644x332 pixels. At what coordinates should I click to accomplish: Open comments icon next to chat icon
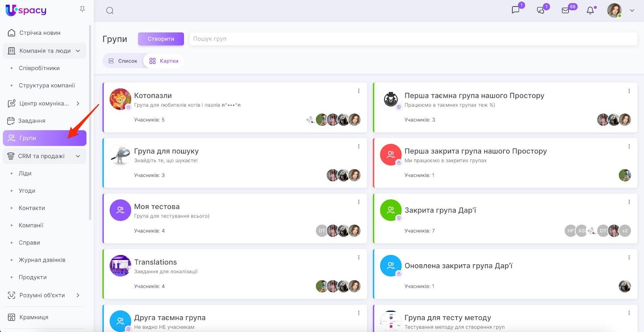click(541, 10)
